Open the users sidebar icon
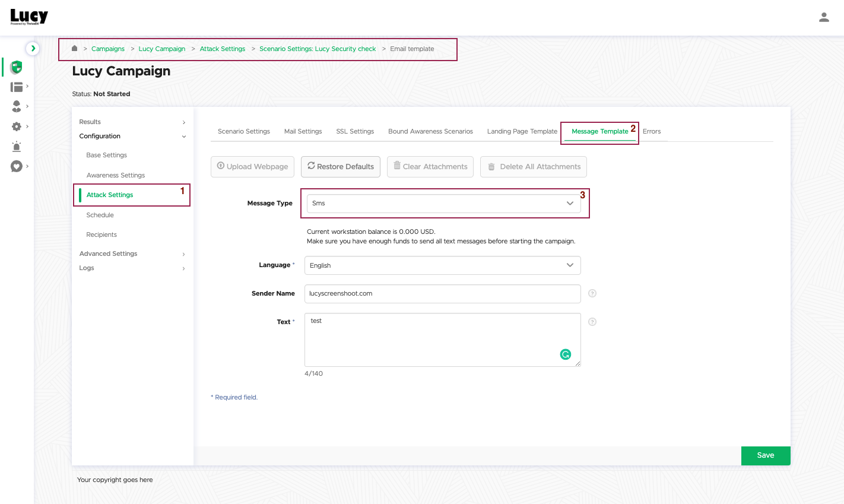 [17, 106]
